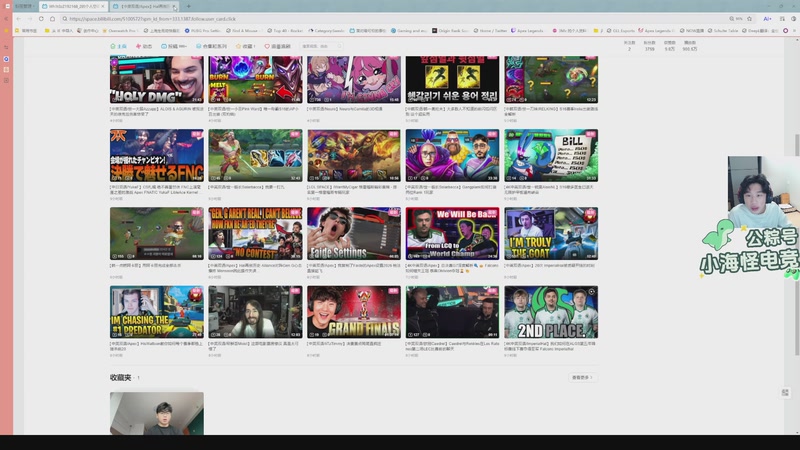Open the IM CHASING THE #1 PREDATOR thumbnail

pos(157,312)
